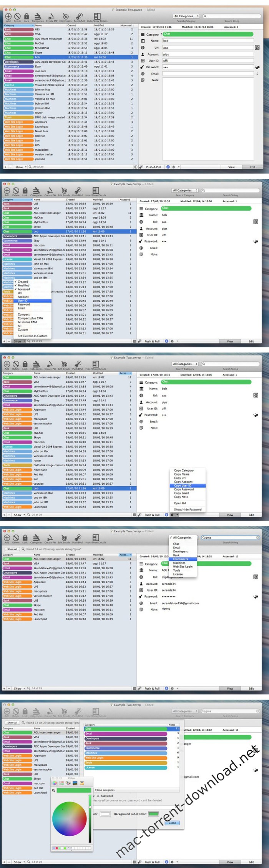The height and width of the screenshot is (868, 269).
Task: Click key icon beside editable Password field
Action: 257,67
